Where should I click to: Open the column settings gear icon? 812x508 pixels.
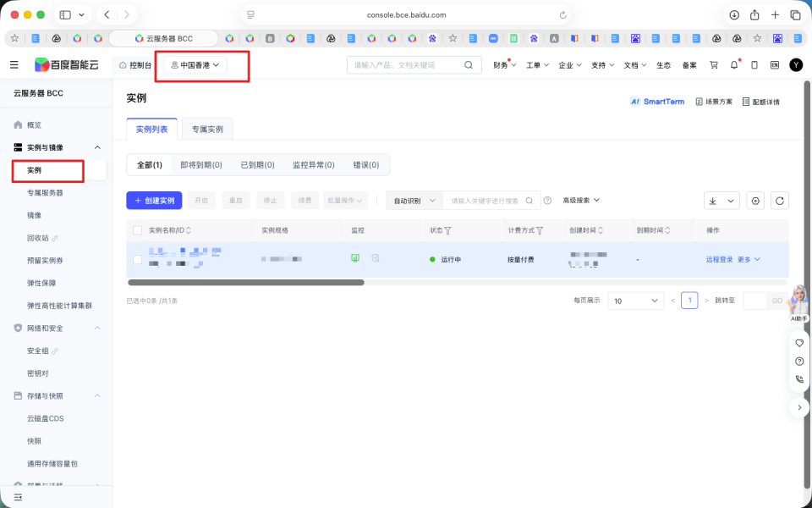pos(755,201)
